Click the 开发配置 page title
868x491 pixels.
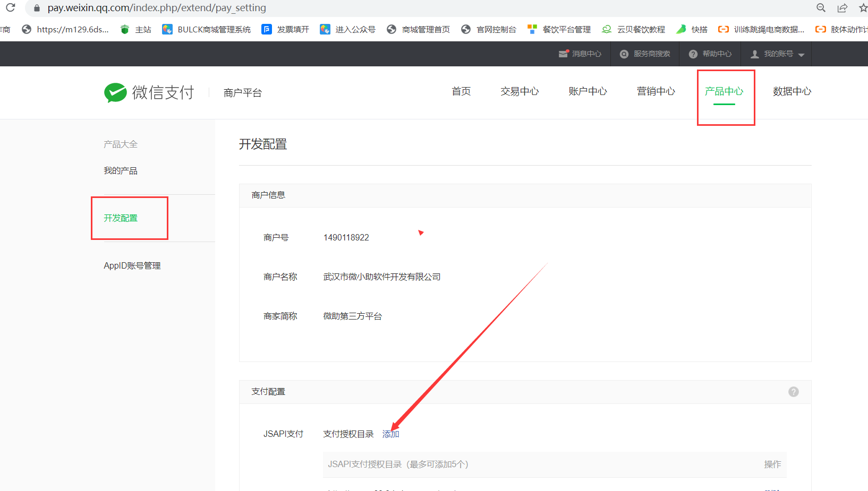pyautogui.click(x=263, y=144)
